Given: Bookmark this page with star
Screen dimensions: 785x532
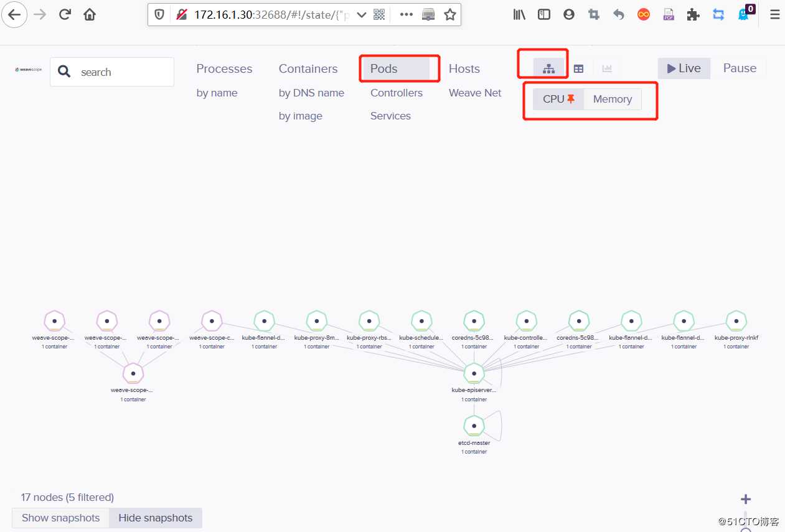Looking at the screenshot, I should [449, 15].
